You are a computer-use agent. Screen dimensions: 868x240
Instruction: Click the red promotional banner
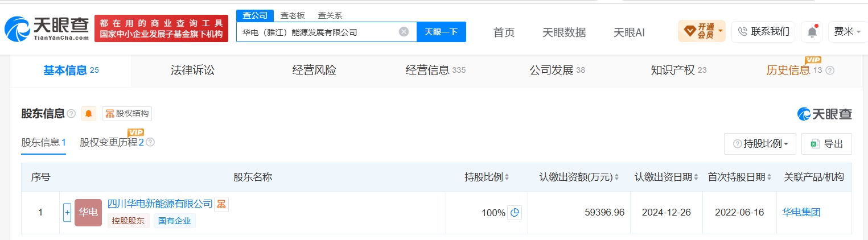161,28
